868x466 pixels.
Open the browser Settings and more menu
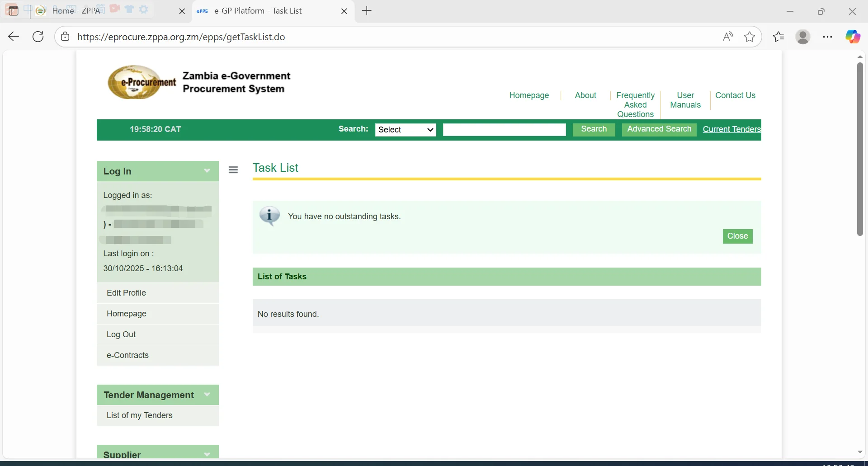pos(828,37)
